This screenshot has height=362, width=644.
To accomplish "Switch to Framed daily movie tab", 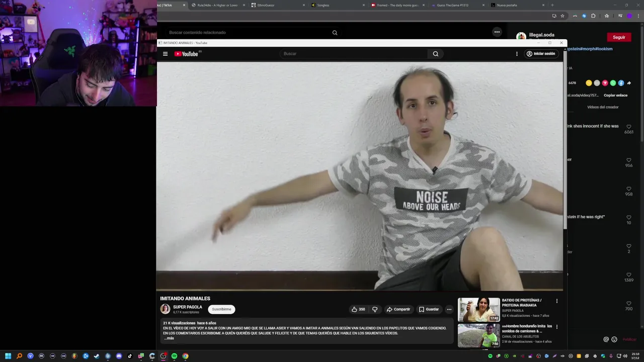I will [397, 5].
